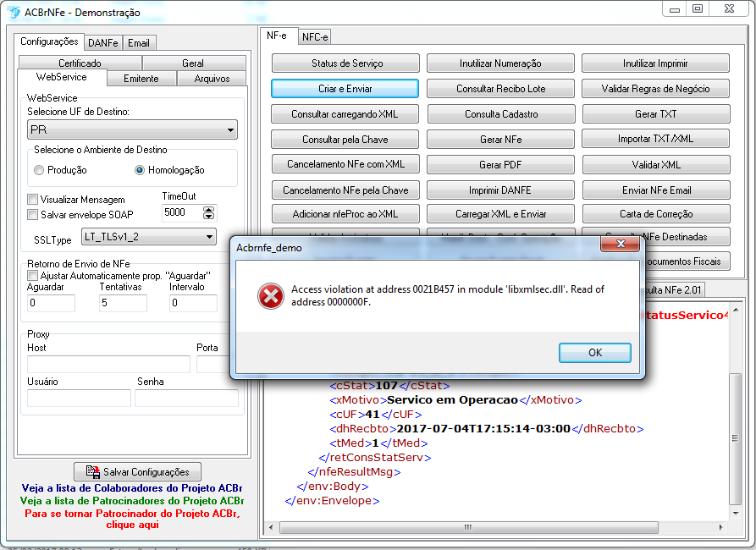
Task: Click Consultar carregando XML button
Action: [345, 114]
